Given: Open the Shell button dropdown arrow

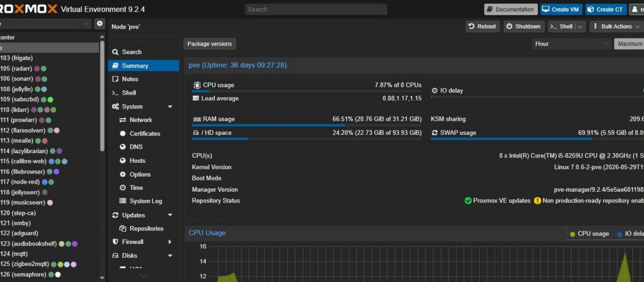Looking at the screenshot, I should coord(581,26).
